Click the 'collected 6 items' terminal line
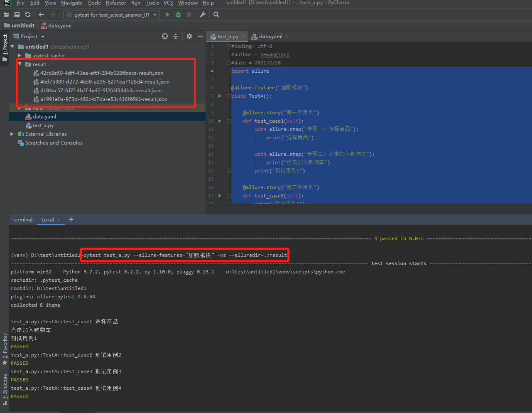532x413 pixels. pos(35,305)
